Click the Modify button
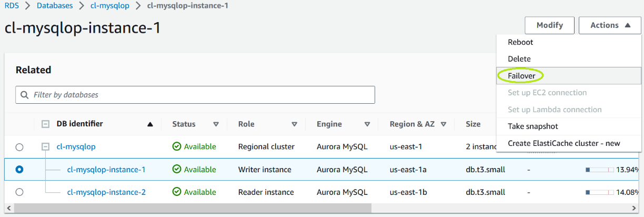 549,25
